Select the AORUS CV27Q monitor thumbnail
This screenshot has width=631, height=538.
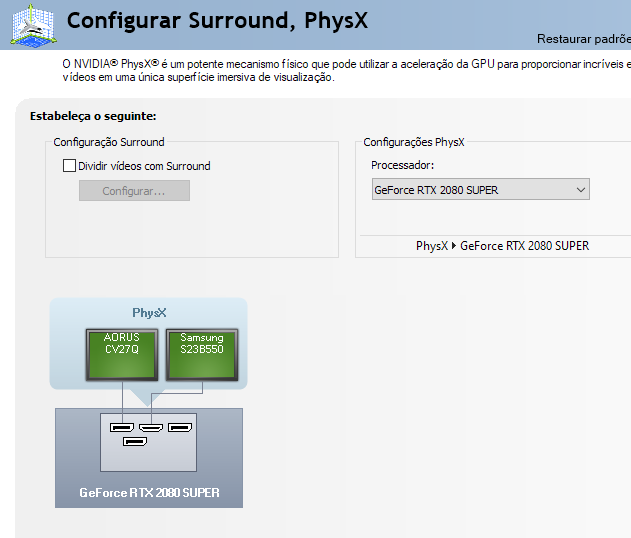[x=122, y=355]
